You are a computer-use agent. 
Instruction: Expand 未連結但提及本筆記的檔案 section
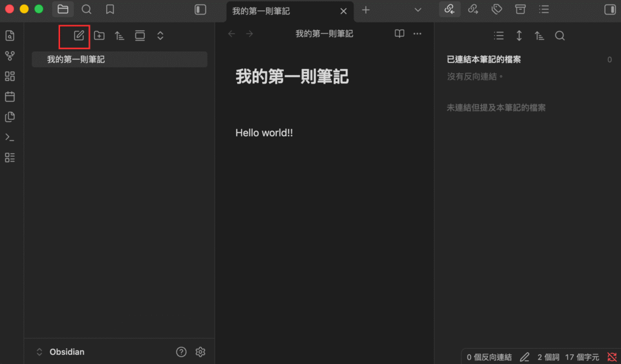(496, 108)
